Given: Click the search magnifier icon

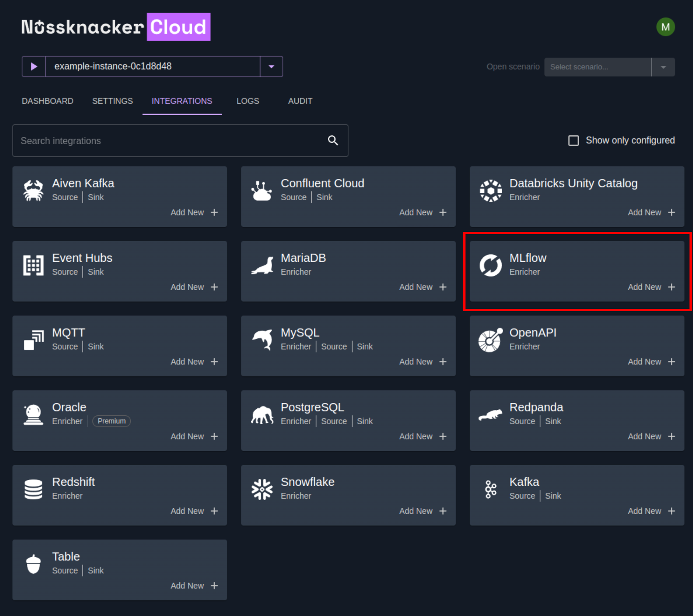Looking at the screenshot, I should [x=333, y=140].
